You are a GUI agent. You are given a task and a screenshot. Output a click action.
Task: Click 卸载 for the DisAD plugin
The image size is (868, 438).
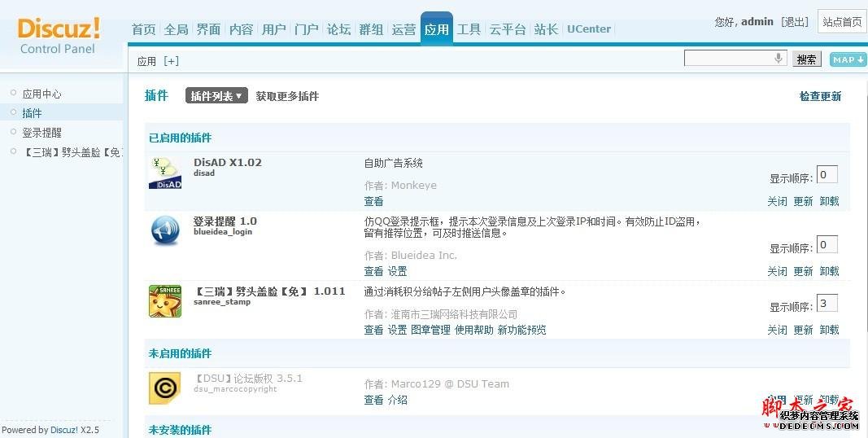tap(829, 201)
